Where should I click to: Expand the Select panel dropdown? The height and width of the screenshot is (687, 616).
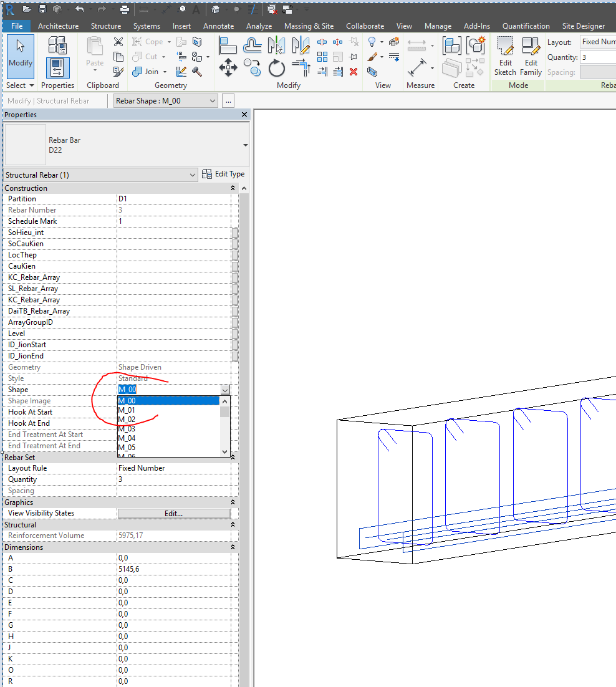coord(20,85)
